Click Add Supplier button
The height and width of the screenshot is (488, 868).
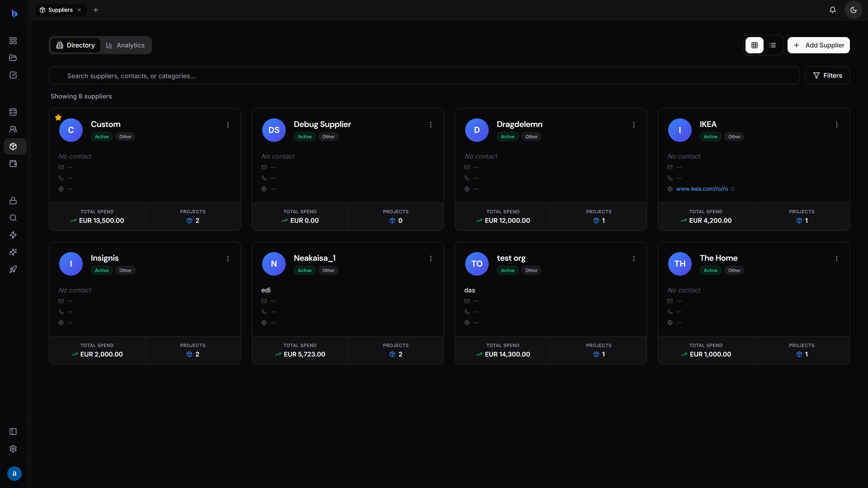[818, 45]
